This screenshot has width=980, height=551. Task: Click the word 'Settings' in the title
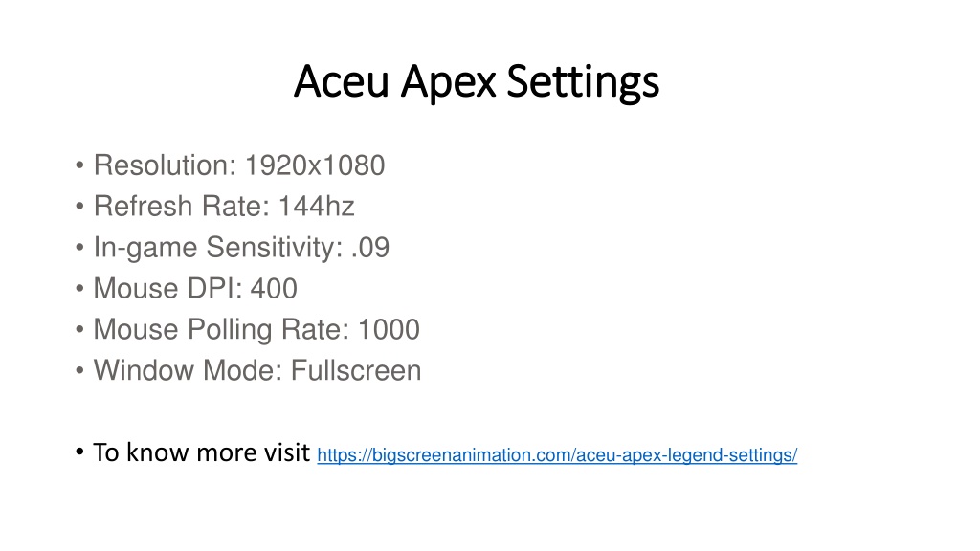(583, 83)
